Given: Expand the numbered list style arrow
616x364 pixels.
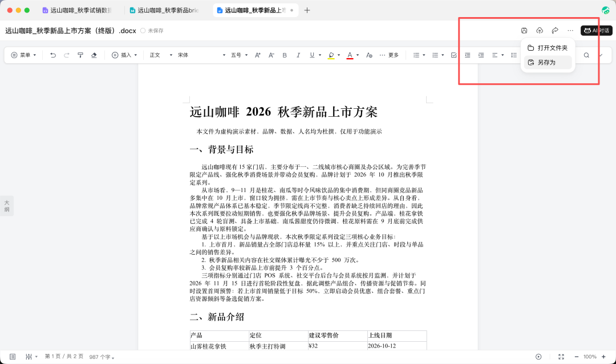Looking at the screenshot, I should pyautogui.click(x=443, y=55).
